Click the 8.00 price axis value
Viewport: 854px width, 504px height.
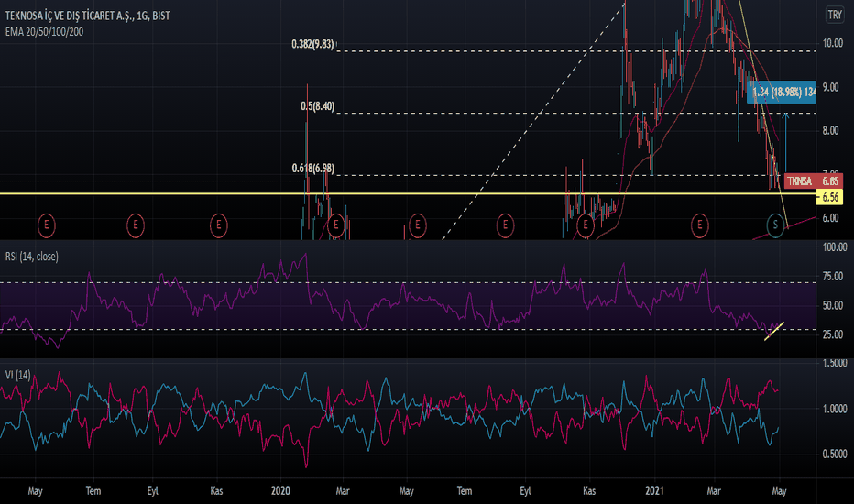click(830, 131)
